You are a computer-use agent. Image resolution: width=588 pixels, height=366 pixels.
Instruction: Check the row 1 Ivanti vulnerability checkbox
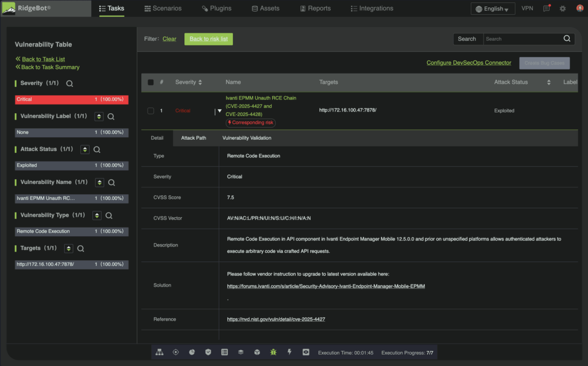click(151, 111)
